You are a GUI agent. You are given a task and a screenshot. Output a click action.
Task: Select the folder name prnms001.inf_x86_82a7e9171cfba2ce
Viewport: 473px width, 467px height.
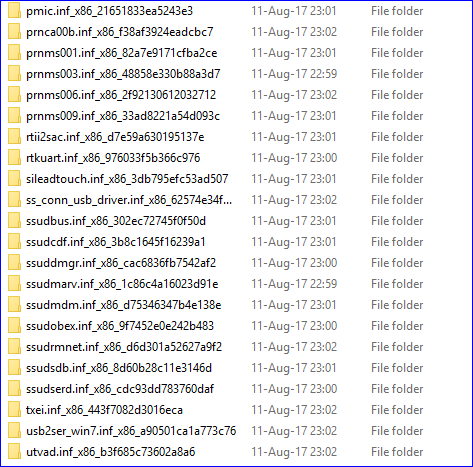(x=122, y=53)
